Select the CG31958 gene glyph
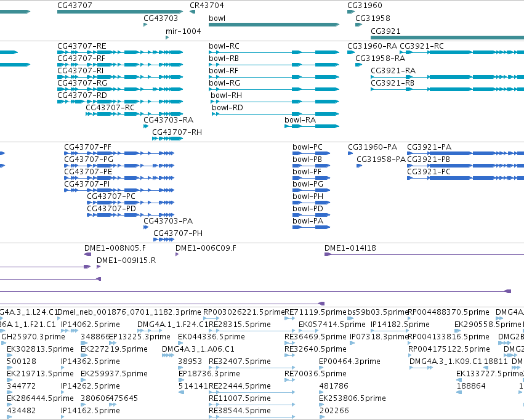The image size is (524, 420). click(358, 25)
